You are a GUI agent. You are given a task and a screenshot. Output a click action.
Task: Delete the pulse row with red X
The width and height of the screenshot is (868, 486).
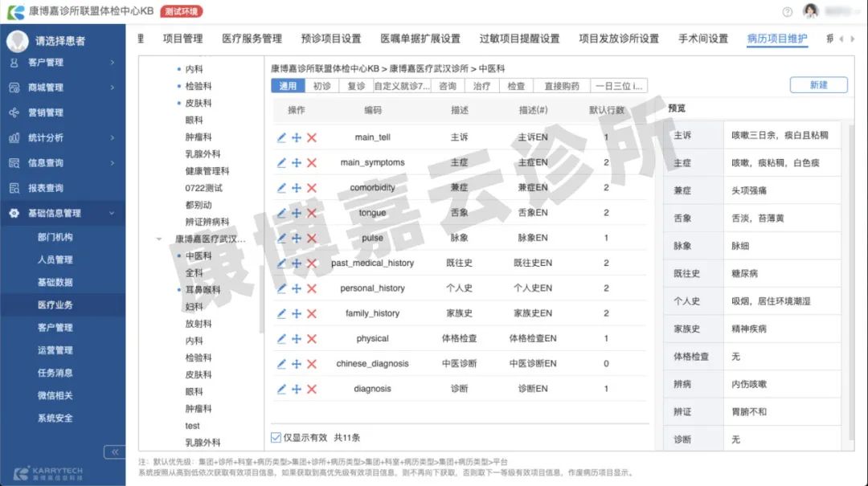click(312, 238)
